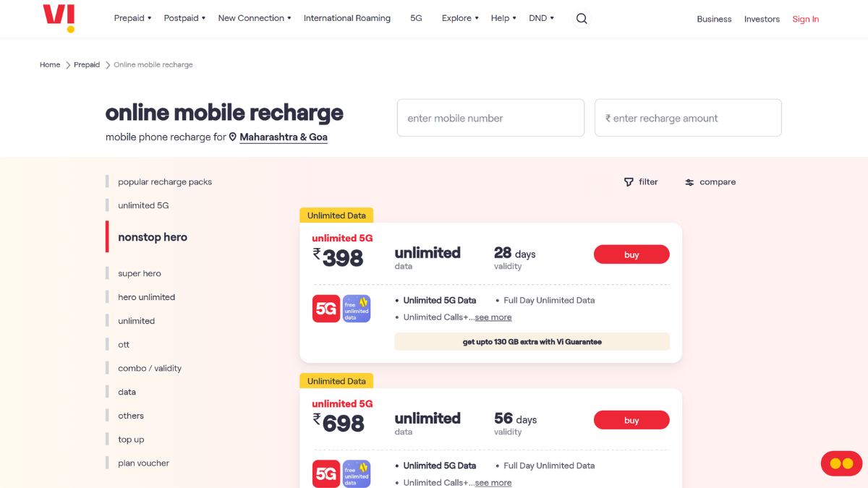
Task: Expand the New Connection dropdown
Action: [255, 18]
